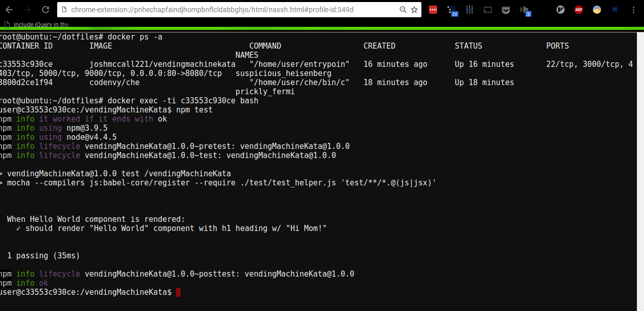Screen dimensions: 644x311
Task: Toggle the bookmark star for this page
Action: click(x=413, y=9)
